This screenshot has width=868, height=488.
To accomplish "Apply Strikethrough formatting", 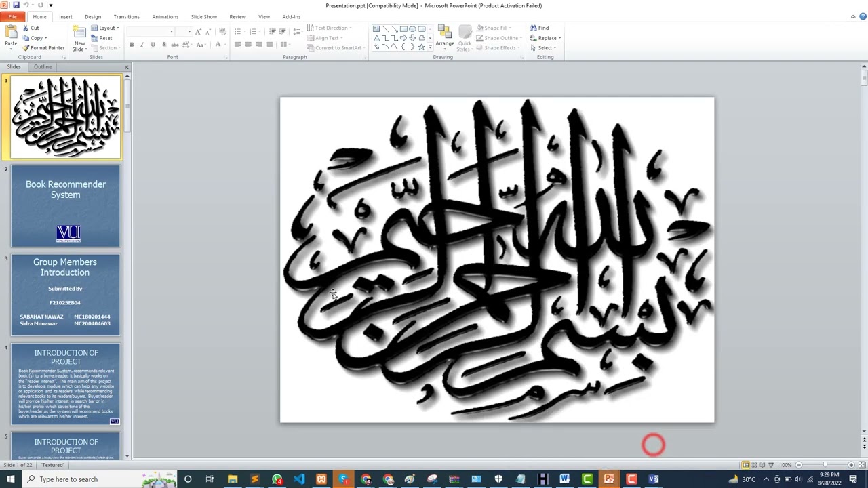I will [x=175, y=45].
